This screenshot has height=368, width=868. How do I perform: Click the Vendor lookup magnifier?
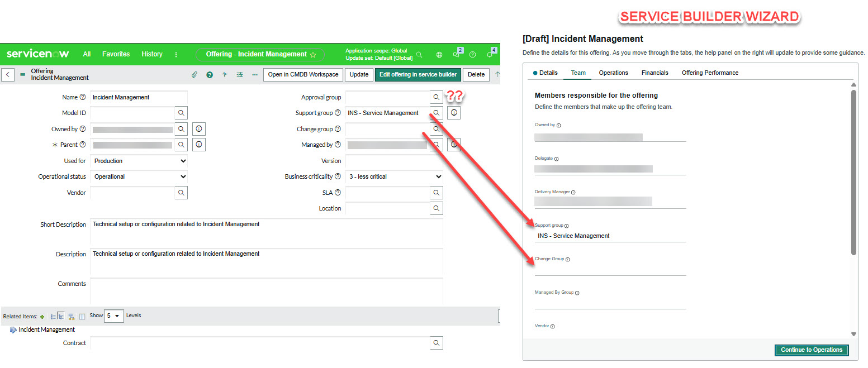(x=181, y=193)
